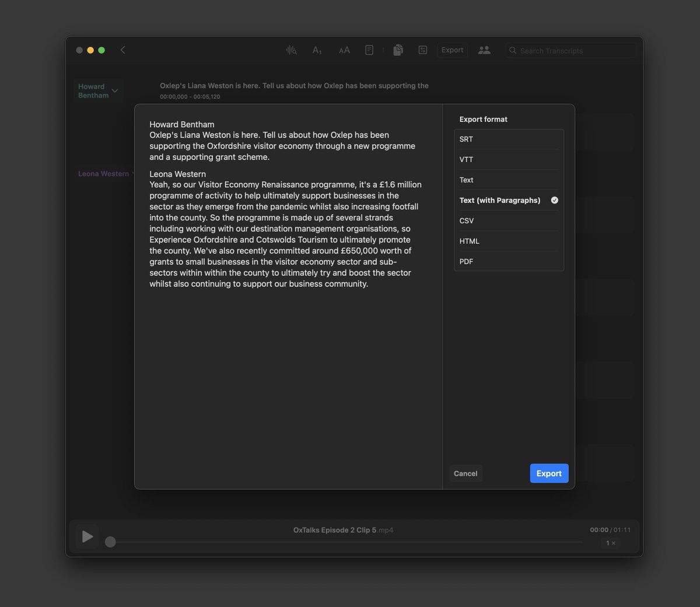The height and width of the screenshot is (607, 700).
Task: Select Text (with Paragraphs) format
Action: tap(509, 201)
